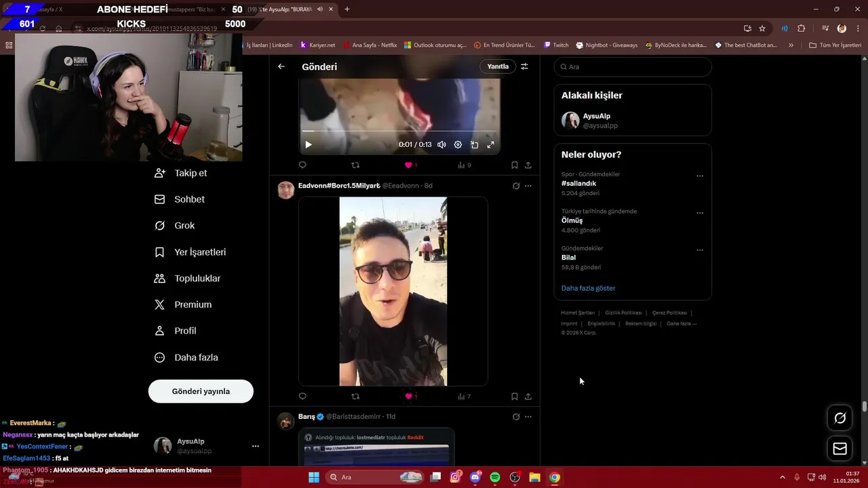Seek along the video progress bar
The width and height of the screenshot is (868, 488).
[x=400, y=131]
